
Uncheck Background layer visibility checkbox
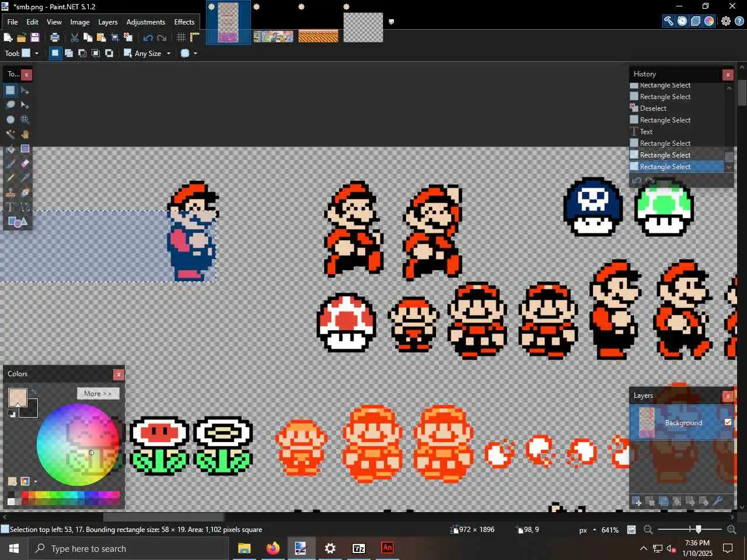pyautogui.click(x=728, y=422)
